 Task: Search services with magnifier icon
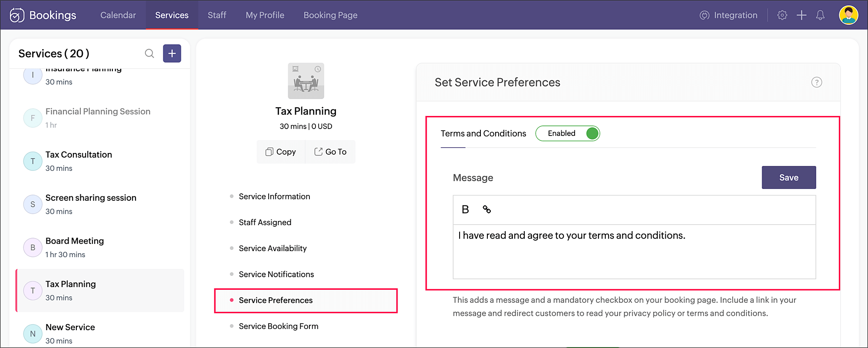pos(149,53)
